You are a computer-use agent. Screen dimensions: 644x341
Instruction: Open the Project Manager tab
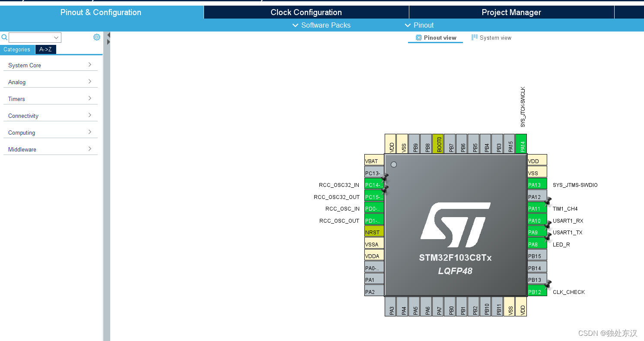[511, 12]
